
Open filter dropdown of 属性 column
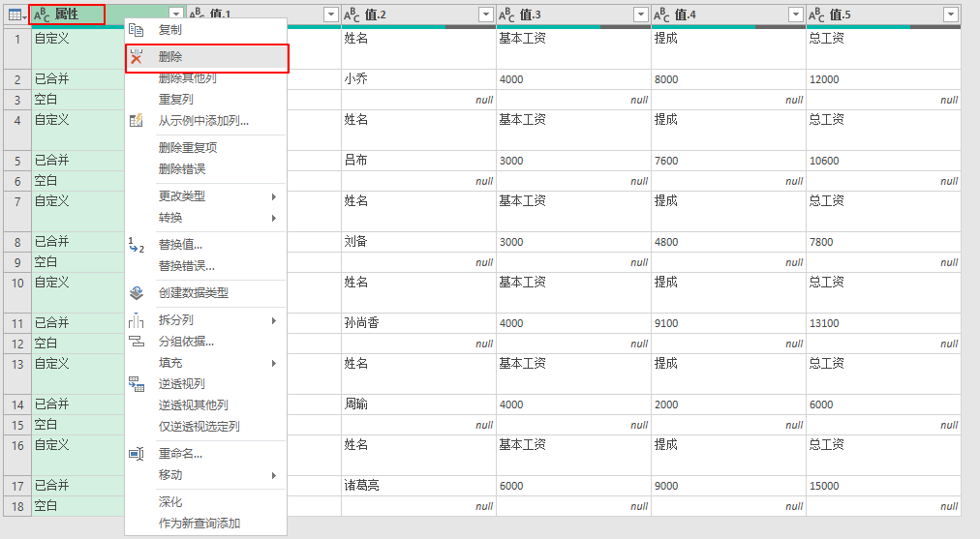(176, 15)
